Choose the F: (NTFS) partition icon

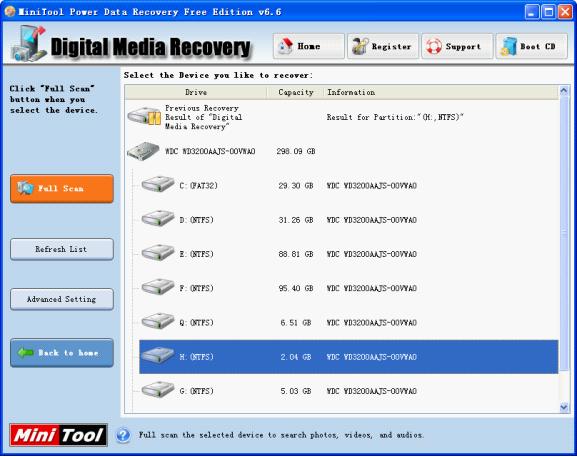tap(158, 287)
